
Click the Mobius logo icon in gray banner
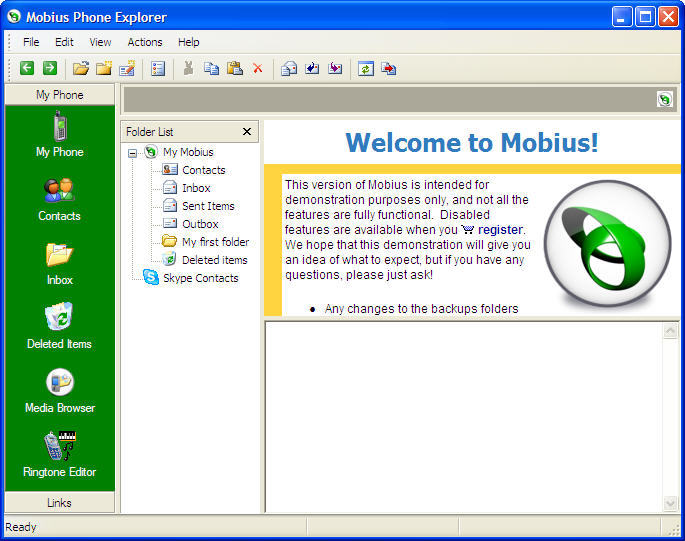pos(664,99)
